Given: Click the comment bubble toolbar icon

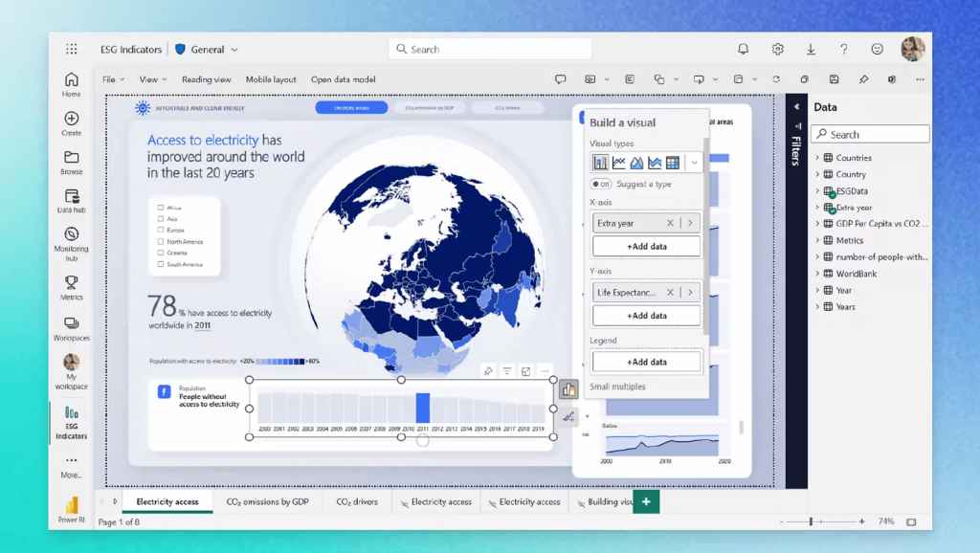Looking at the screenshot, I should tap(560, 79).
